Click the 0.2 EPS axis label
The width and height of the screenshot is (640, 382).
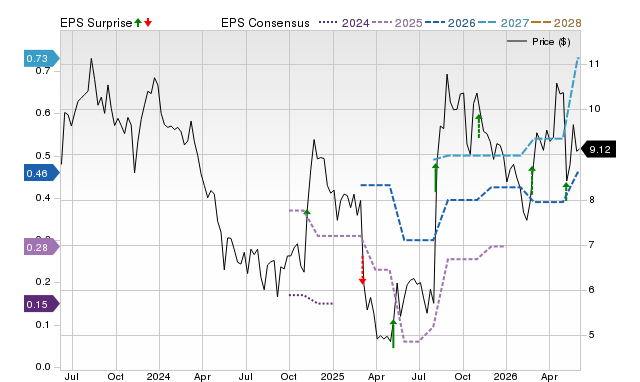point(43,282)
